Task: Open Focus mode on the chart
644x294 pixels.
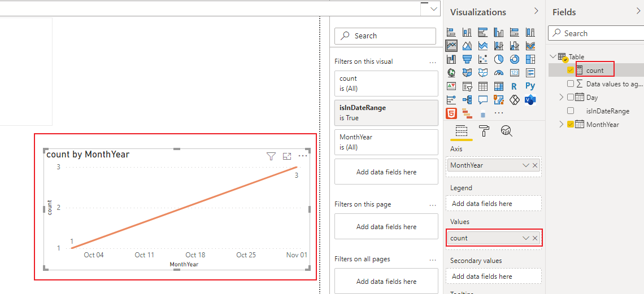Action: (286, 156)
